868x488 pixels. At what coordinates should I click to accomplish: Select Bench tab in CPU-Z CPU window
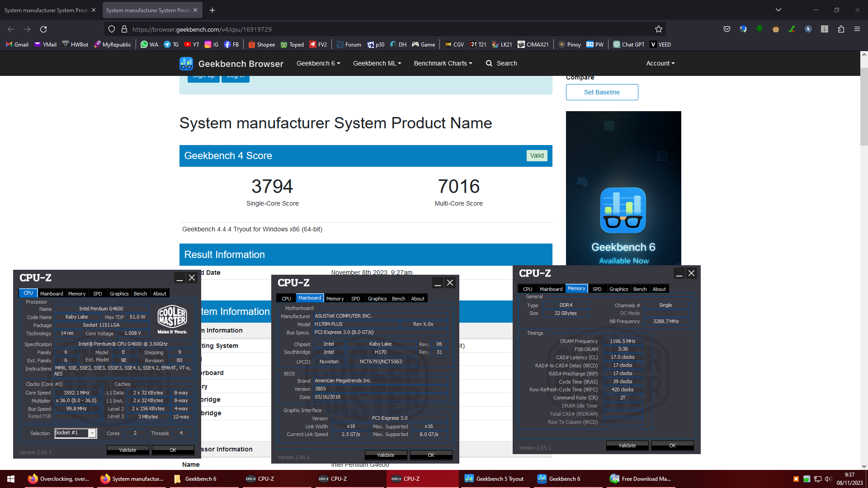pos(141,294)
